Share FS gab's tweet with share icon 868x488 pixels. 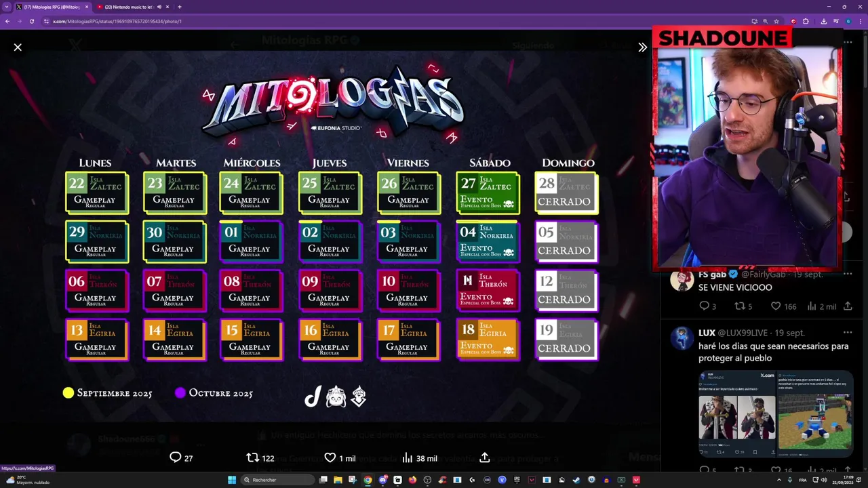[848, 306]
